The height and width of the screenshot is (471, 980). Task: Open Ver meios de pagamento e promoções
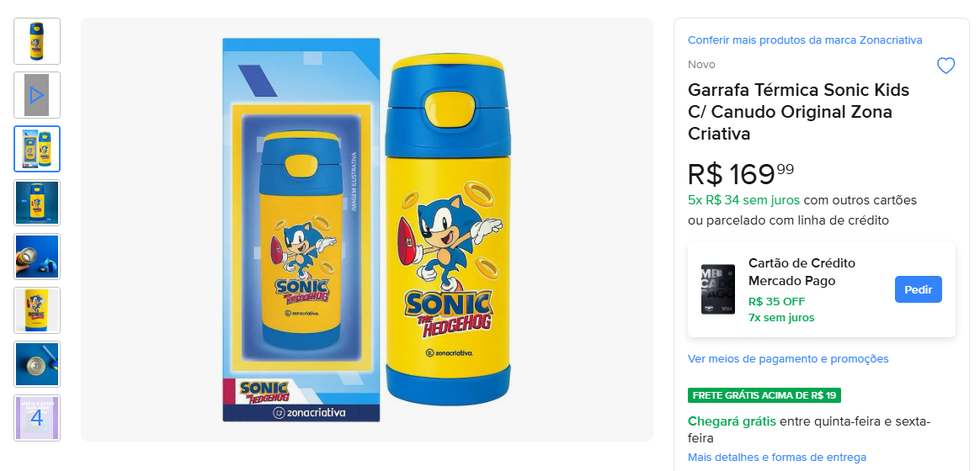click(x=788, y=359)
